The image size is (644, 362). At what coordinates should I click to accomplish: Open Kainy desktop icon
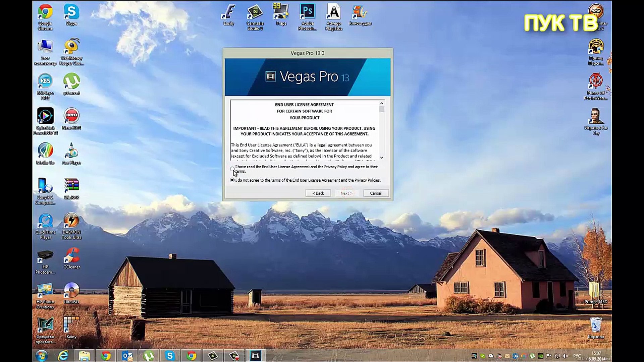click(x=71, y=328)
